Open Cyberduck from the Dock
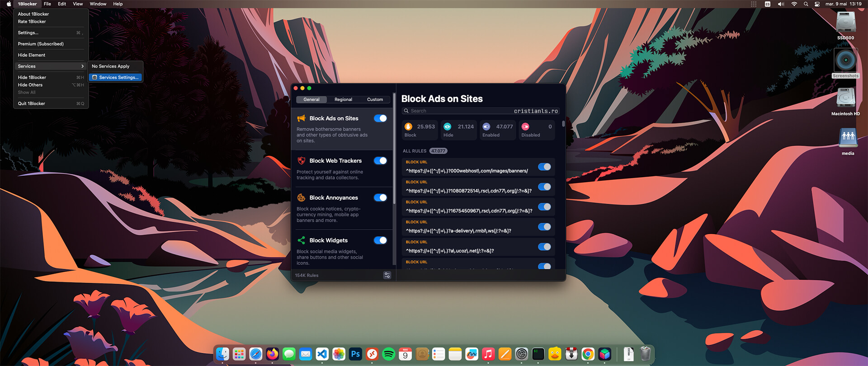This screenshot has height=366, width=868. 555,354
